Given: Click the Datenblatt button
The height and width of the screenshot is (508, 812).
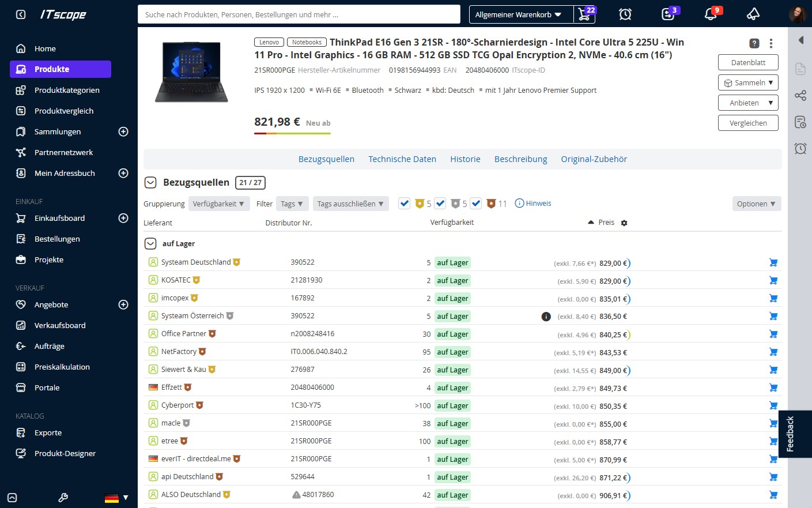Looking at the screenshot, I should click(748, 62).
